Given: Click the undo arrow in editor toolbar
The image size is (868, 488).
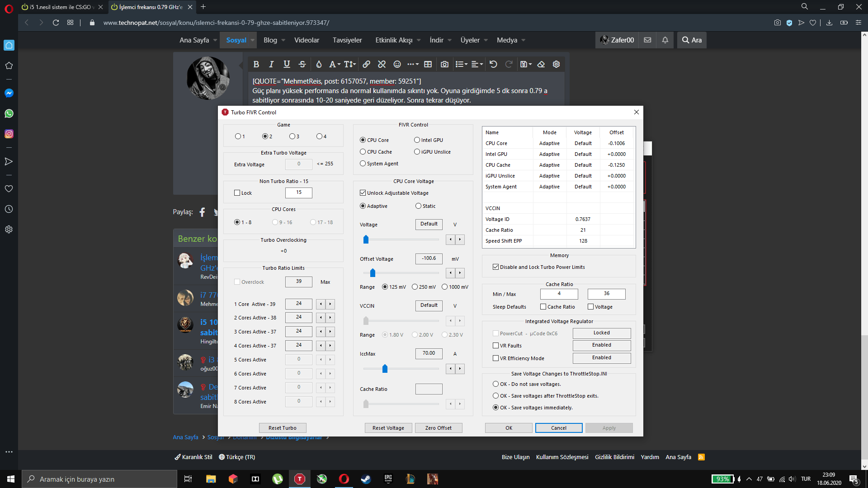Looking at the screenshot, I should pos(493,64).
